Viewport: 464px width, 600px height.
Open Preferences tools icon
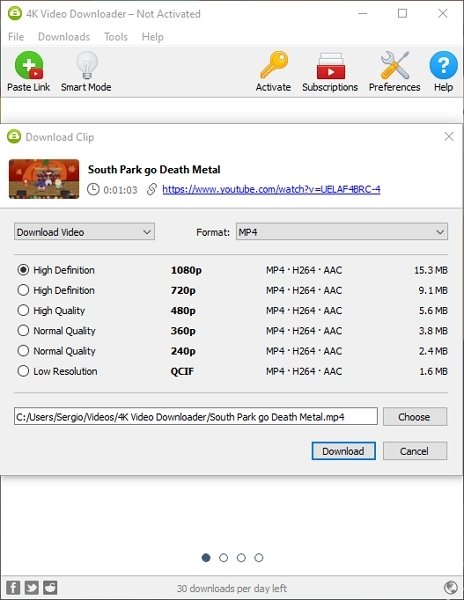pos(395,65)
